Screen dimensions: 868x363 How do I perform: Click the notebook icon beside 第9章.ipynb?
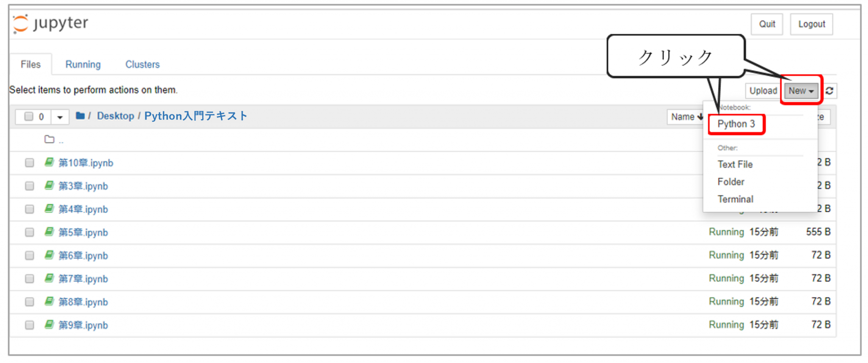click(x=50, y=324)
